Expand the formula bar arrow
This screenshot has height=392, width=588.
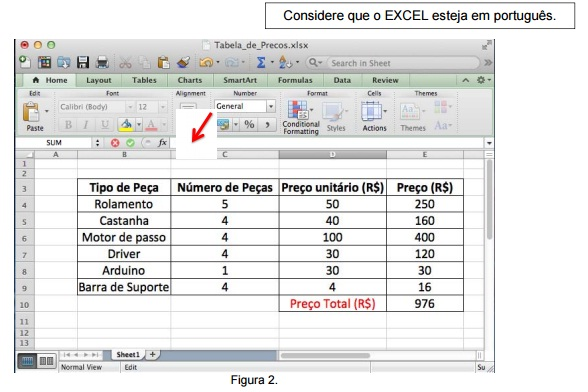[x=489, y=143]
